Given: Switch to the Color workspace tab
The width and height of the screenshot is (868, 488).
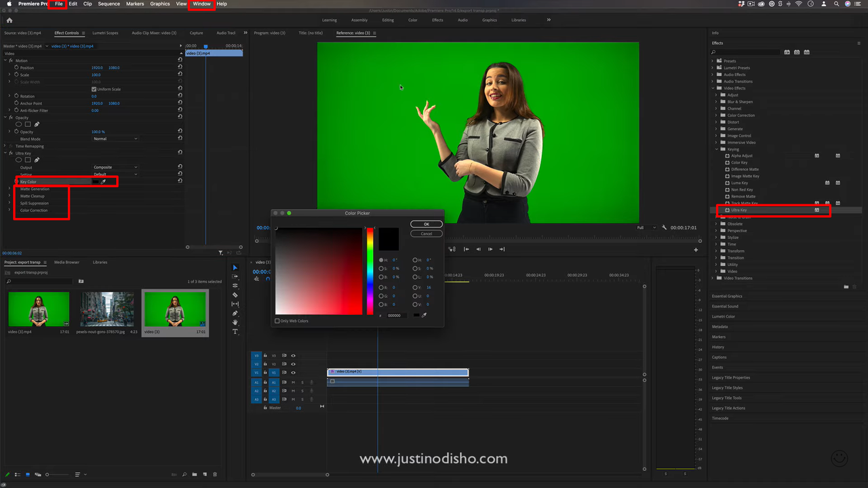Looking at the screenshot, I should pyautogui.click(x=413, y=20).
